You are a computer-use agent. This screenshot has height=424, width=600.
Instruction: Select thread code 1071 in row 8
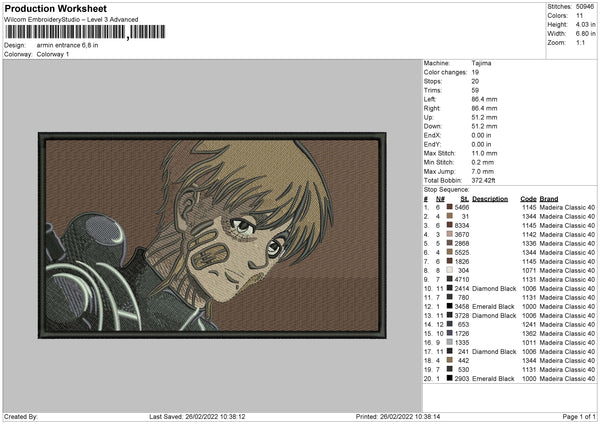(x=529, y=271)
